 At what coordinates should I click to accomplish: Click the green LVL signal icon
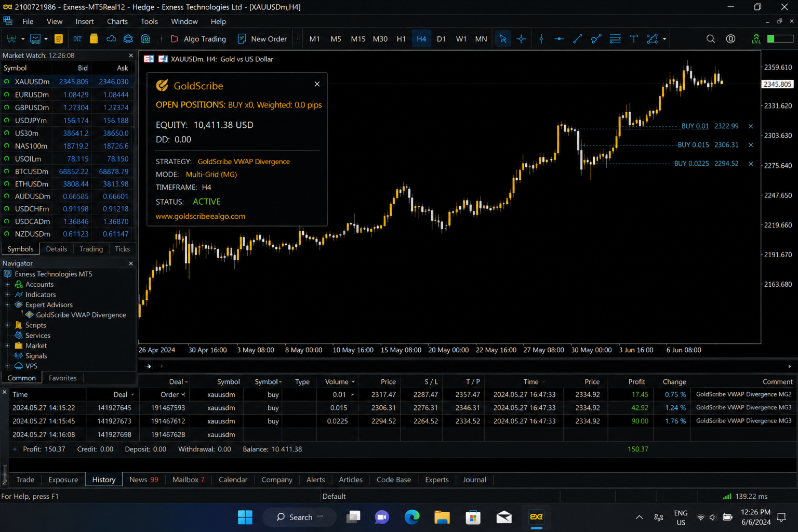pyautogui.click(x=756, y=39)
